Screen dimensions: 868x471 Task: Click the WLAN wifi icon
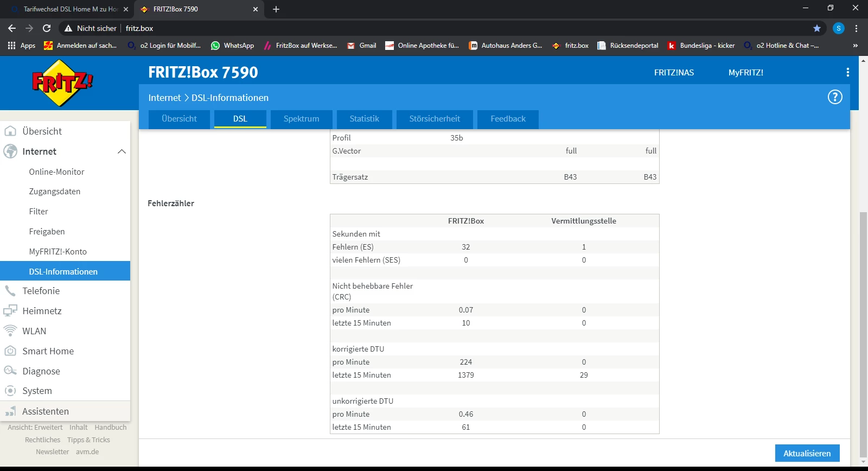coord(10,331)
